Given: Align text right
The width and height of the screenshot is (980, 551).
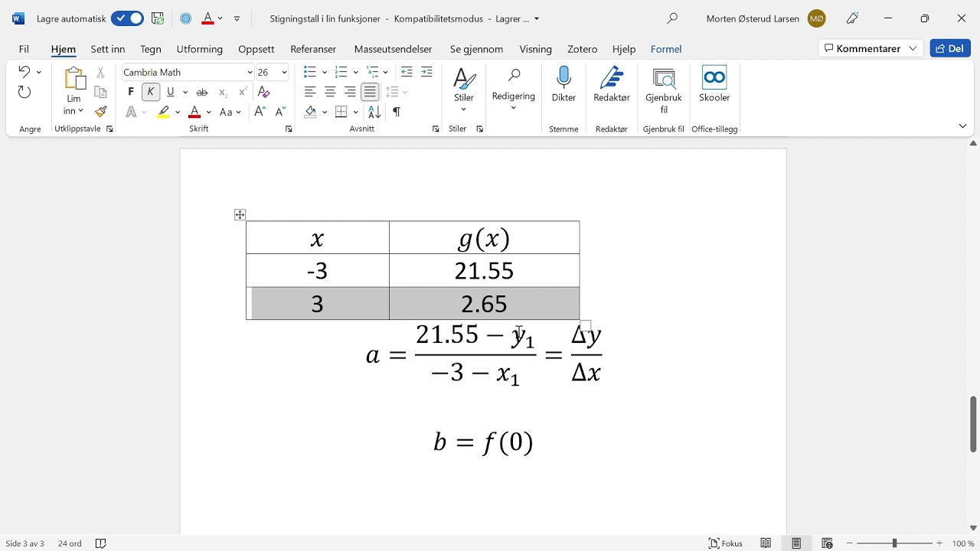Looking at the screenshot, I should pos(350,92).
